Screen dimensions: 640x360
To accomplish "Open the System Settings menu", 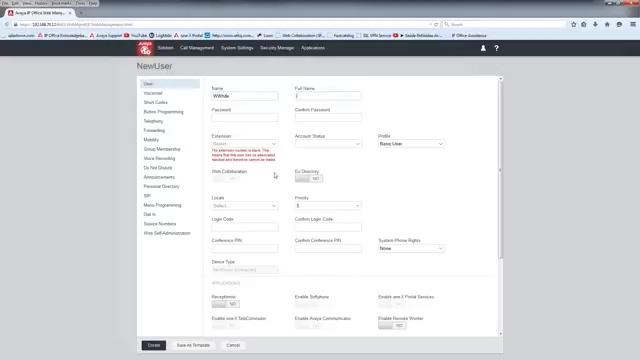I will coord(237,48).
